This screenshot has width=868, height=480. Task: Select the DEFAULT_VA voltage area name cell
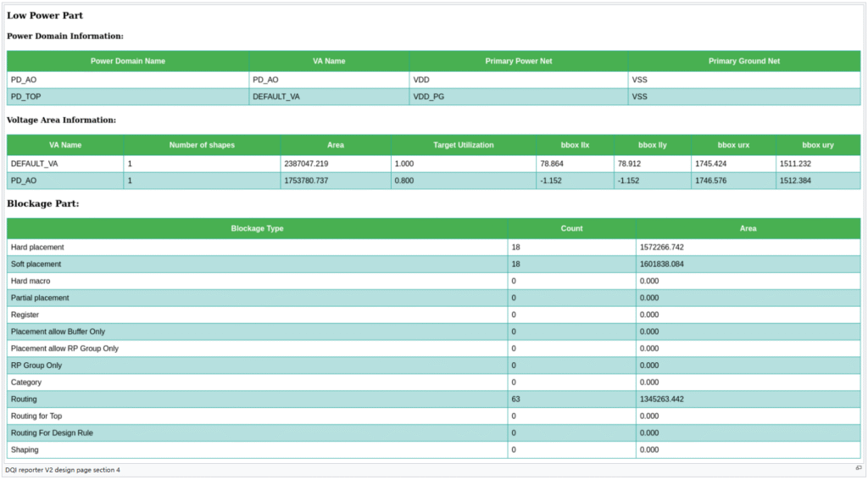35,163
